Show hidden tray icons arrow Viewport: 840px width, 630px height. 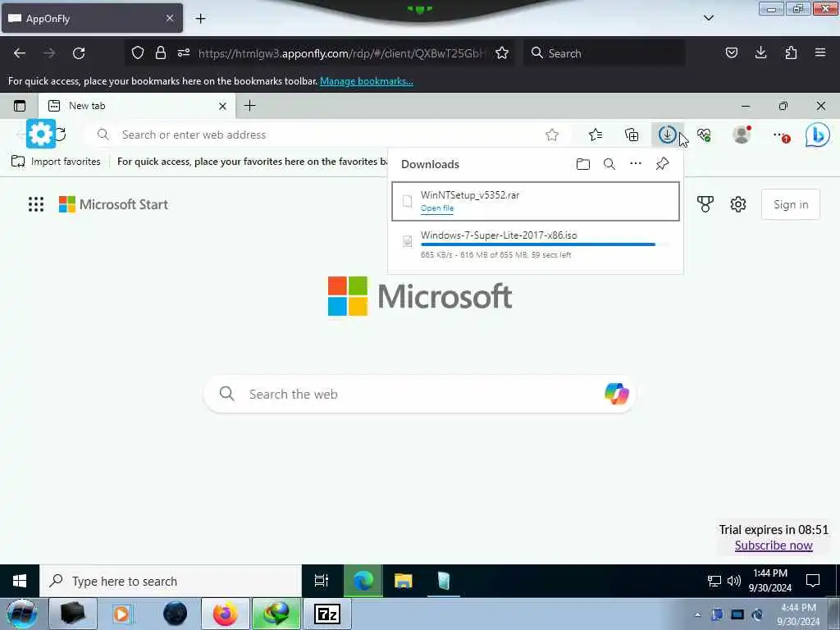[697, 614]
